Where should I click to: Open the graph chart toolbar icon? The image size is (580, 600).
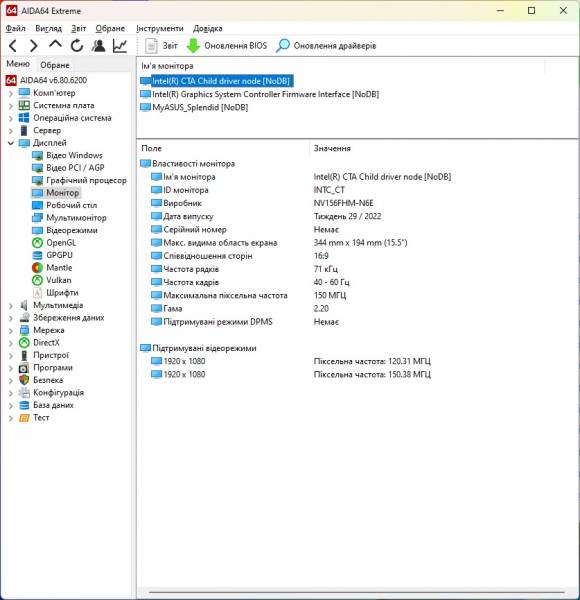[x=120, y=46]
